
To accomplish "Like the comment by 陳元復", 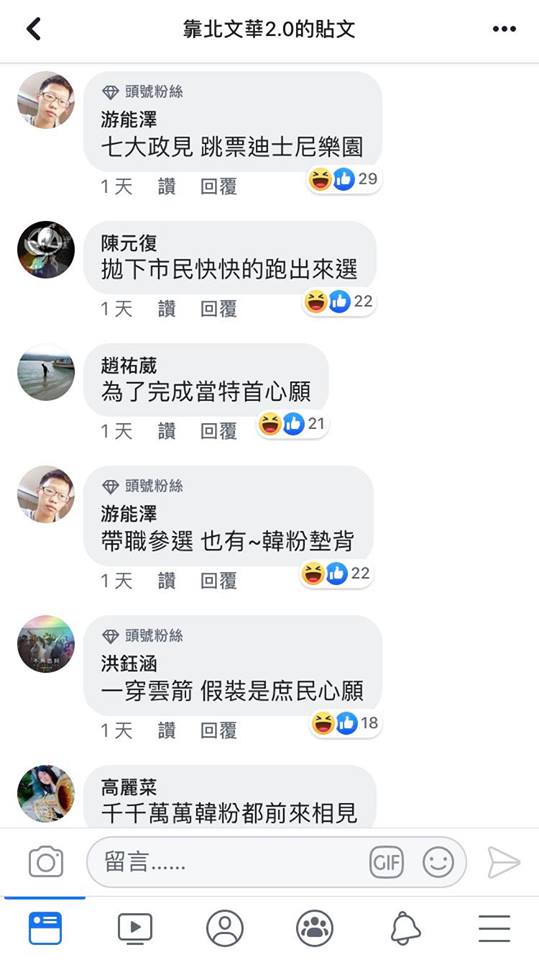I will [x=167, y=309].
